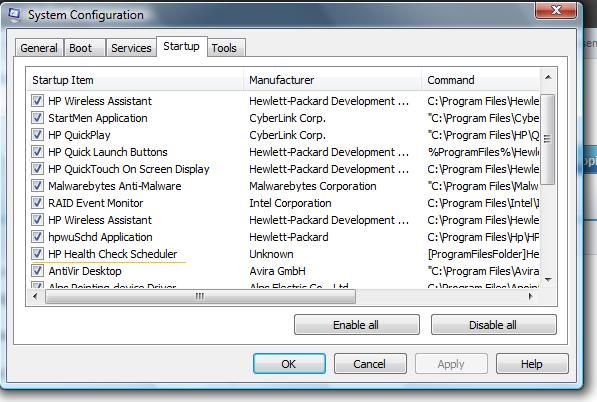The height and width of the screenshot is (402, 597).
Task: Click the Apply button
Action: [x=451, y=364]
